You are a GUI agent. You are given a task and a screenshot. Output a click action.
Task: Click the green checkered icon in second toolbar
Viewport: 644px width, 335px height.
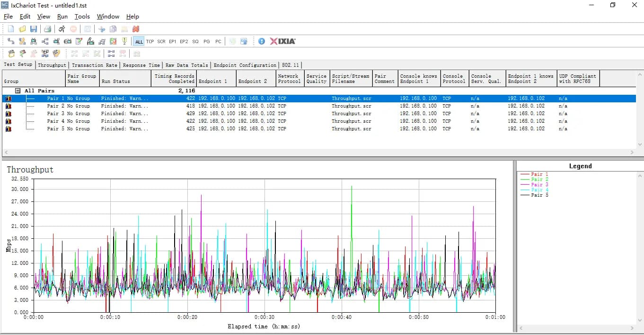click(x=113, y=41)
